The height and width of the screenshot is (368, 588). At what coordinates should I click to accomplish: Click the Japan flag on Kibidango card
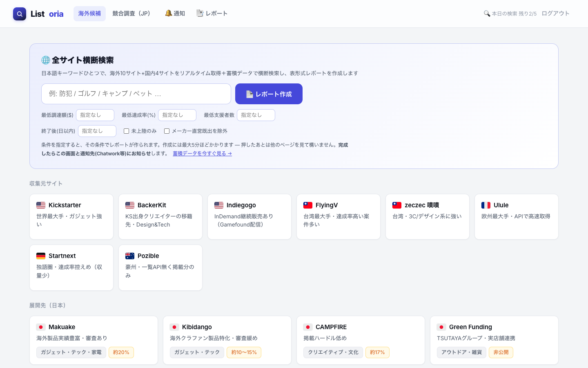click(174, 327)
